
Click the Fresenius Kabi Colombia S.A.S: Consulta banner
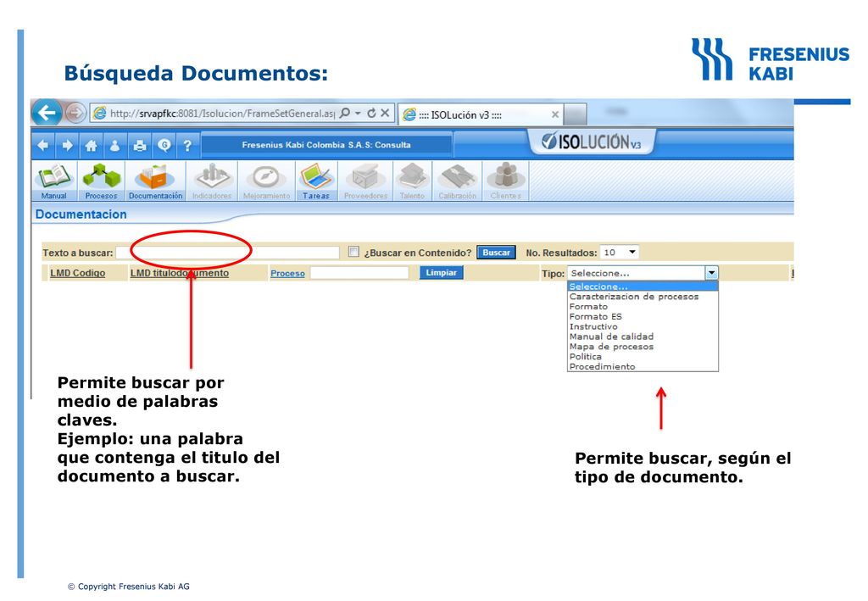tap(326, 145)
